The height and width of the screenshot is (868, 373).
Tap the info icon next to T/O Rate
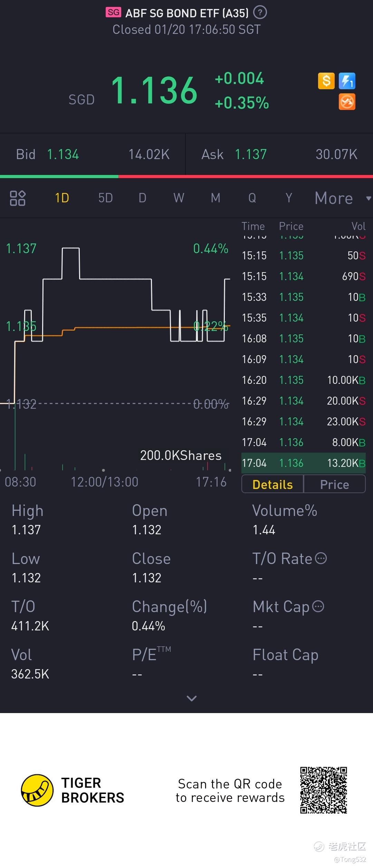click(321, 558)
